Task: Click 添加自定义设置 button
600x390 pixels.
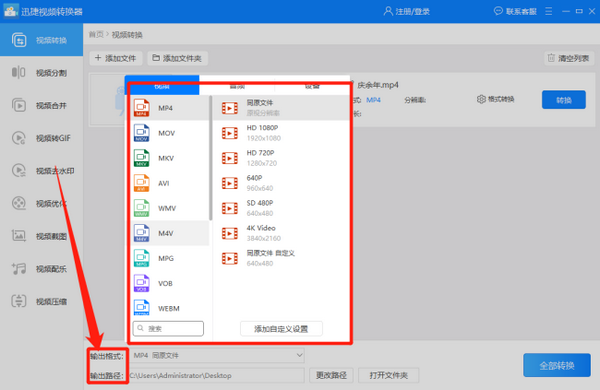Action: (281, 329)
